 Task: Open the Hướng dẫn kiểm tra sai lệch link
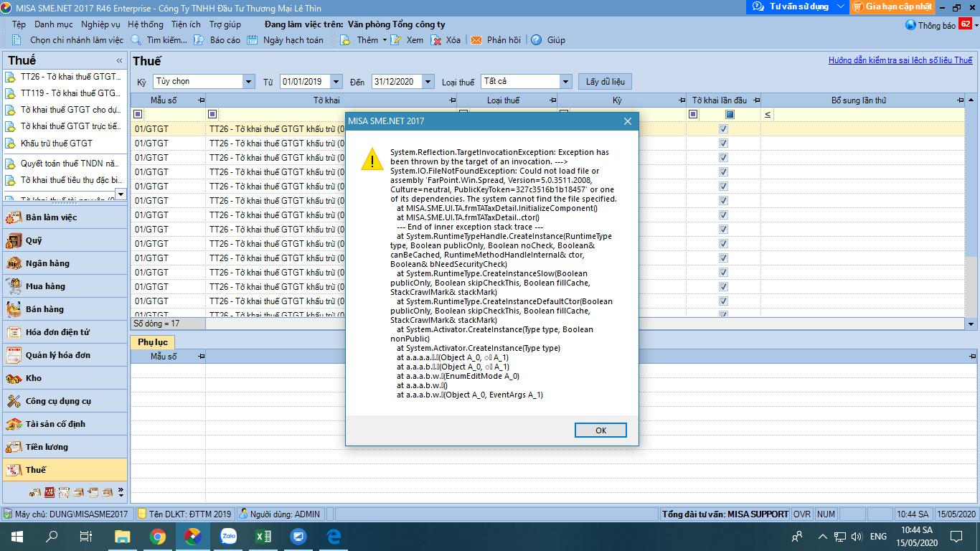(x=900, y=60)
